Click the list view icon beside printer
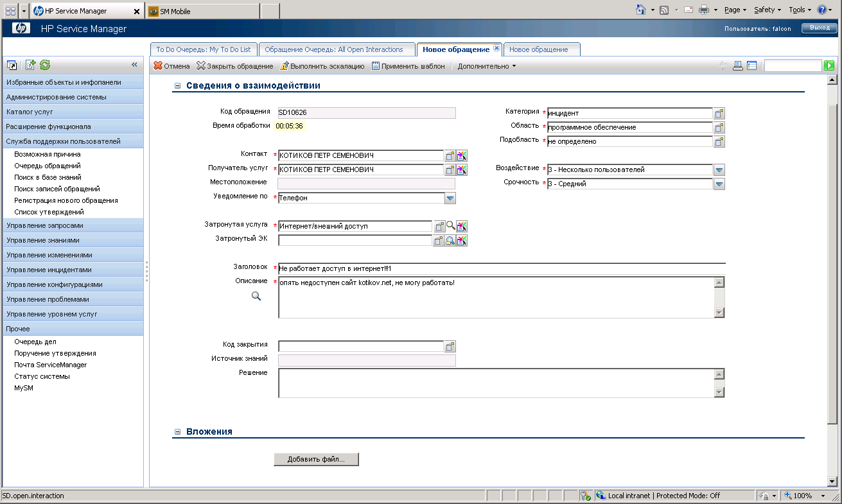Screen dimensions: 842x504 click(752, 65)
